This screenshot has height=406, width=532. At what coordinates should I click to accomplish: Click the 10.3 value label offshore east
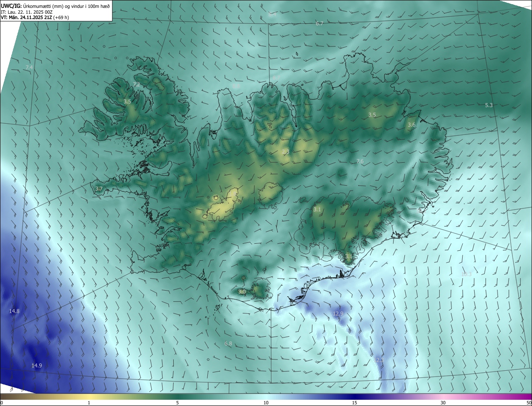[466, 274]
